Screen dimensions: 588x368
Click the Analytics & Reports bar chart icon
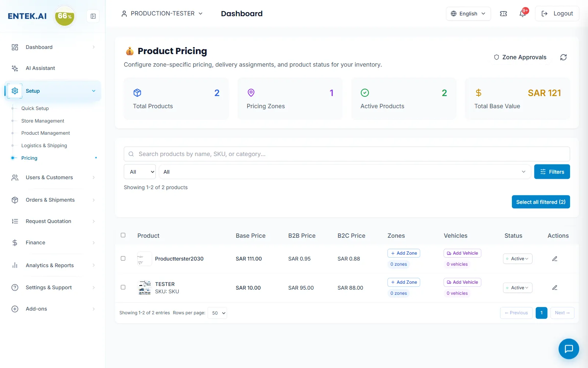pyautogui.click(x=15, y=265)
